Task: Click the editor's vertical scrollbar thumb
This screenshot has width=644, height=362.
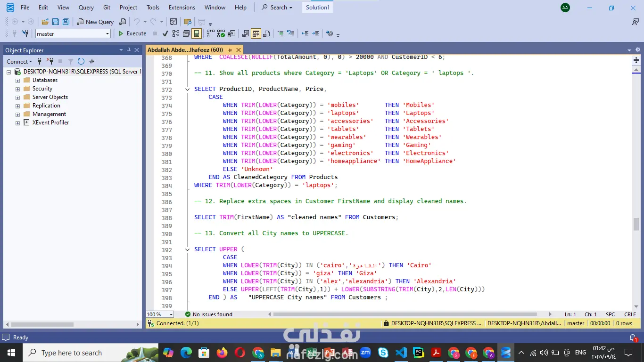Action: pos(636,223)
